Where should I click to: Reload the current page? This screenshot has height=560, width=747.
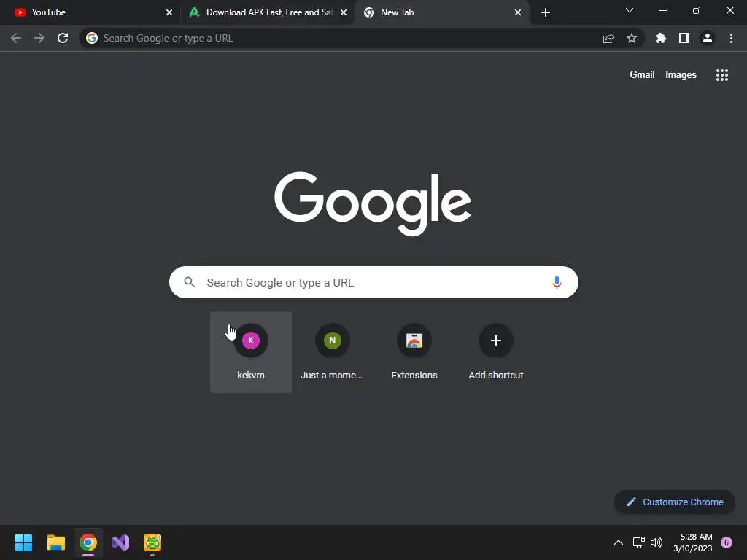pyautogui.click(x=63, y=38)
